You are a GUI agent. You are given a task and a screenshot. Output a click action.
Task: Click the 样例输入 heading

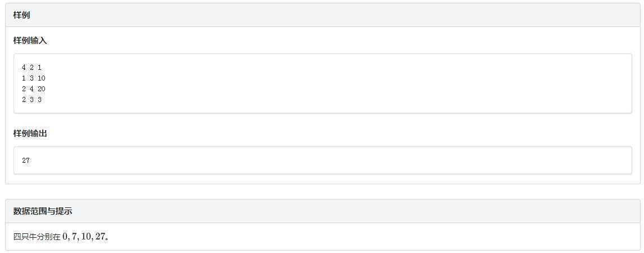point(30,41)
